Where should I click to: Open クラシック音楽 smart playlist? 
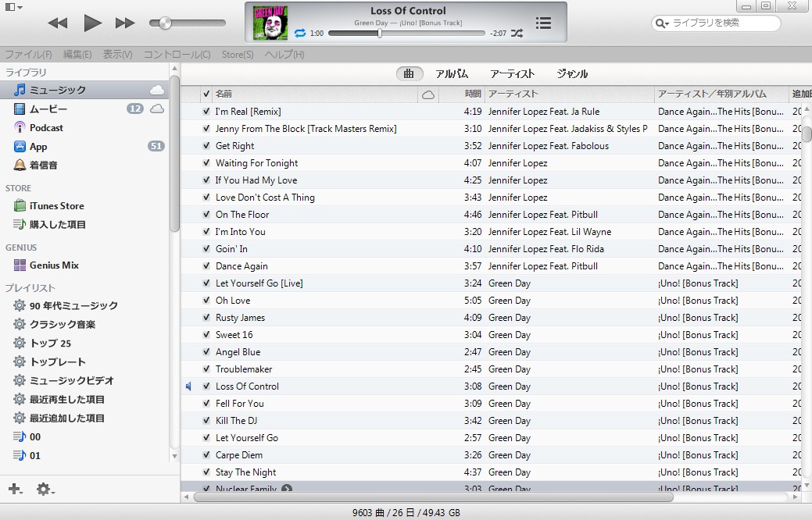click(84, 325)
